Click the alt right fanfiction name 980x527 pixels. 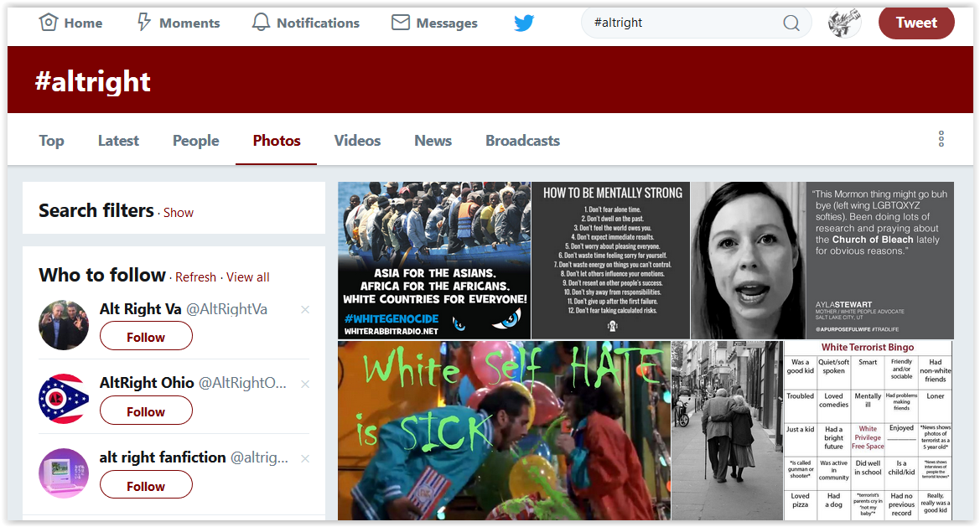point(163,457)
